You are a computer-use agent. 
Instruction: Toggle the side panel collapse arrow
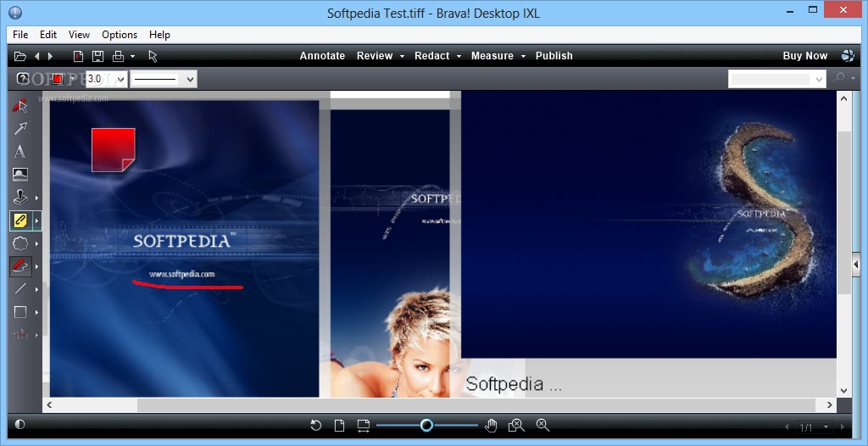[856, 265]
